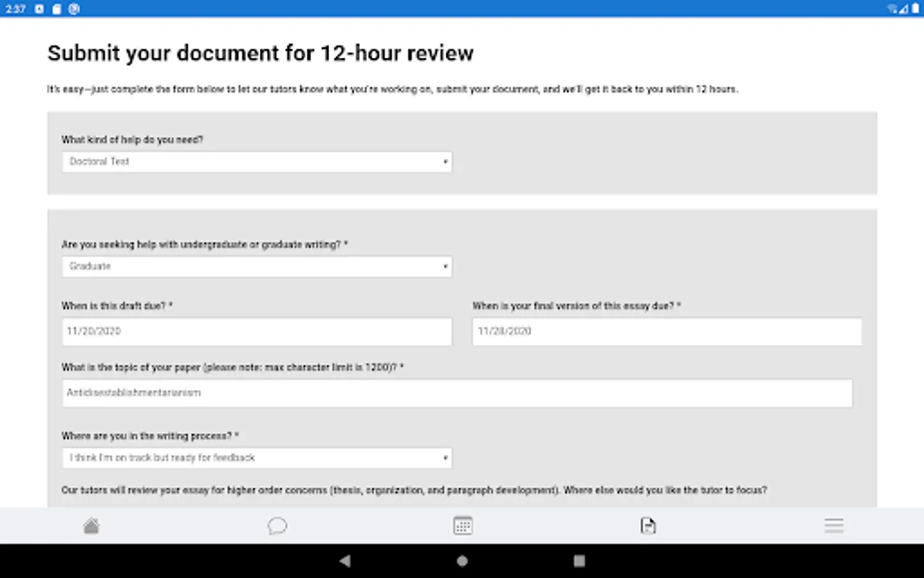Screen dimensions: 924x578
Task: Open the document submission icon in bottom bar
Action: [x=648, y=525]
